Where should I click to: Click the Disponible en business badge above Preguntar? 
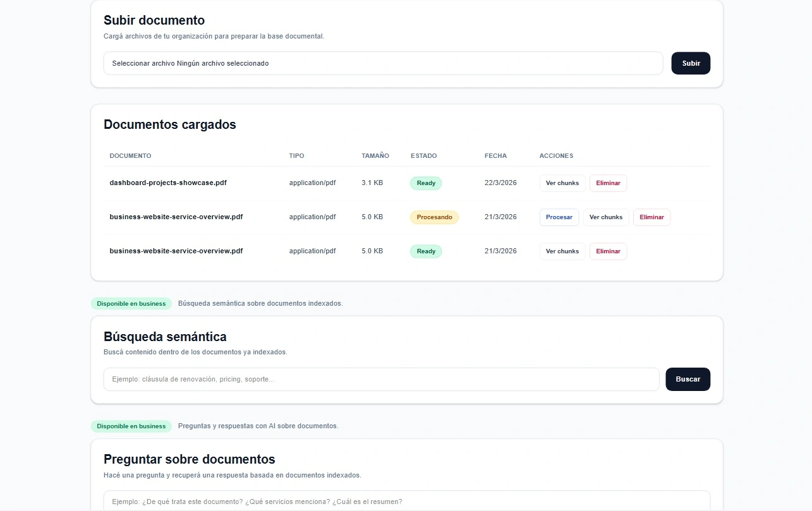coord(131,426)
